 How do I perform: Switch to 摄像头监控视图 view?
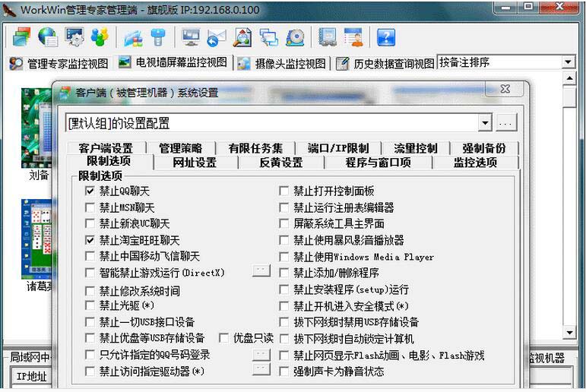click(x=283, y=64)
